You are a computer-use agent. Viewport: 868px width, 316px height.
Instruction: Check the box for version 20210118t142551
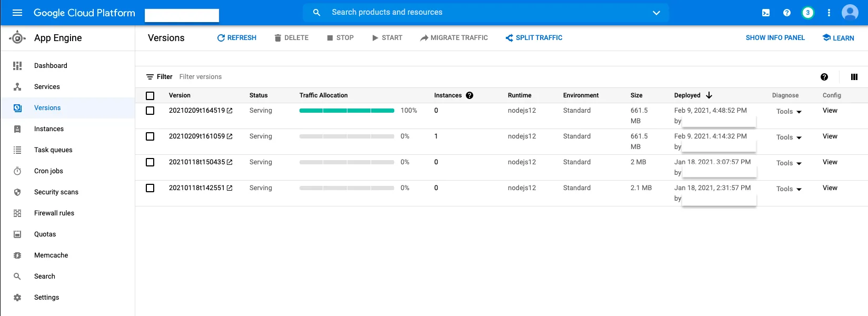point(150,188)
